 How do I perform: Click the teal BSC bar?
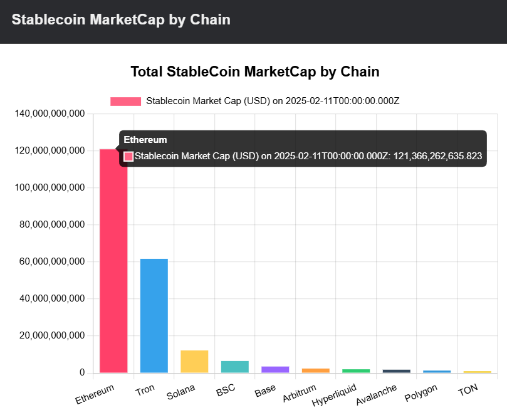coord(234,367)
